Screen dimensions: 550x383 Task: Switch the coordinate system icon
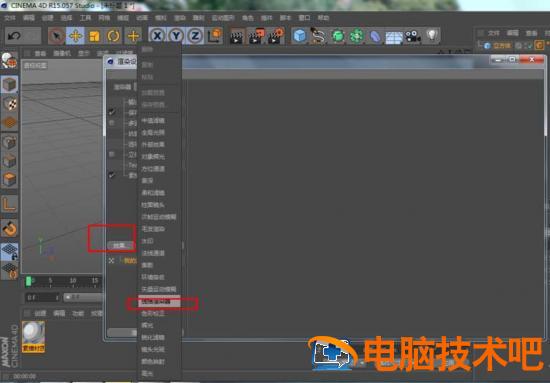(x=214, y=36)
